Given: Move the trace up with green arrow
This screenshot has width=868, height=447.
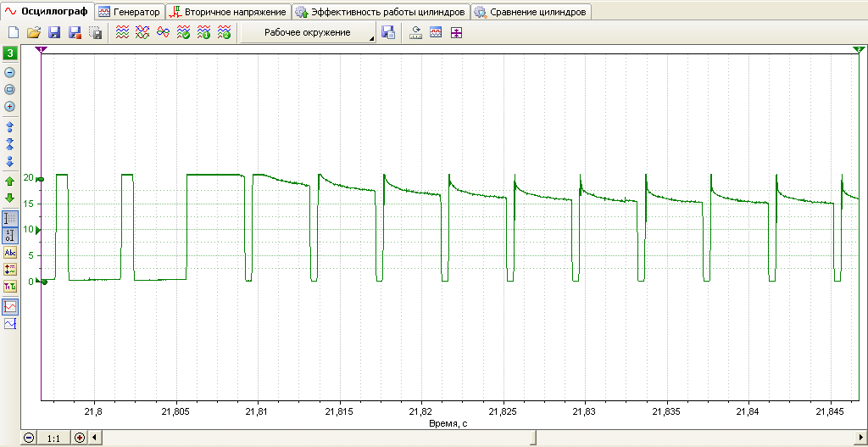Looking at the screenshot, I should [10, 182].
